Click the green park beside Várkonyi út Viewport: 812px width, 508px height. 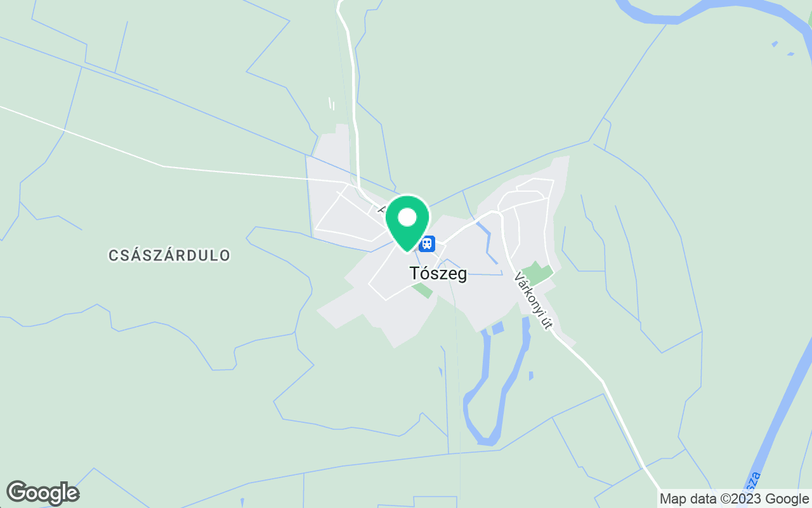pyautogui.click(x=537, y=273)
